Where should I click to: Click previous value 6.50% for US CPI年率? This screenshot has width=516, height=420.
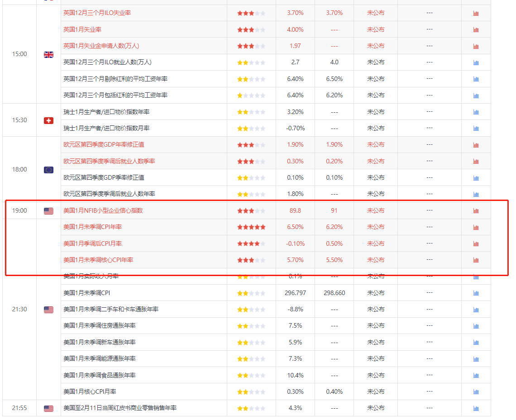295,227
